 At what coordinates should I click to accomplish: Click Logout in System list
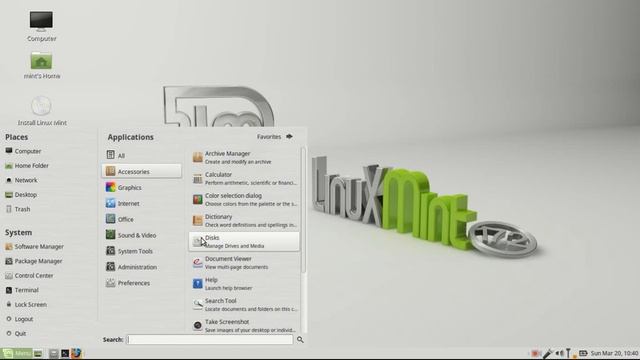coord(19,319)
